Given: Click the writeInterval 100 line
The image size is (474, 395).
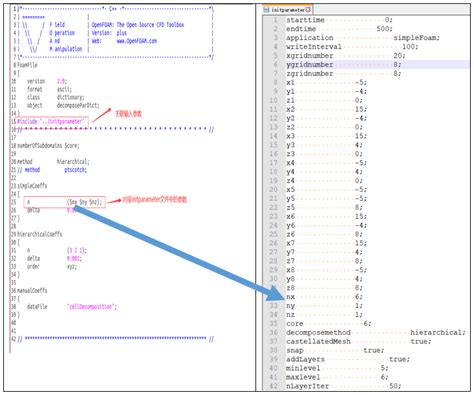Looking at the screenshot, I should pos(352,47).
